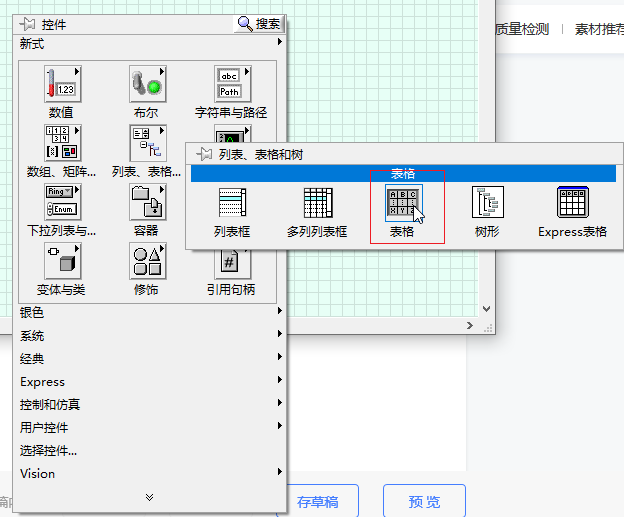Select the 树形 tree control
This screenshot has height=517, width=624.
(x=488, y=203)
